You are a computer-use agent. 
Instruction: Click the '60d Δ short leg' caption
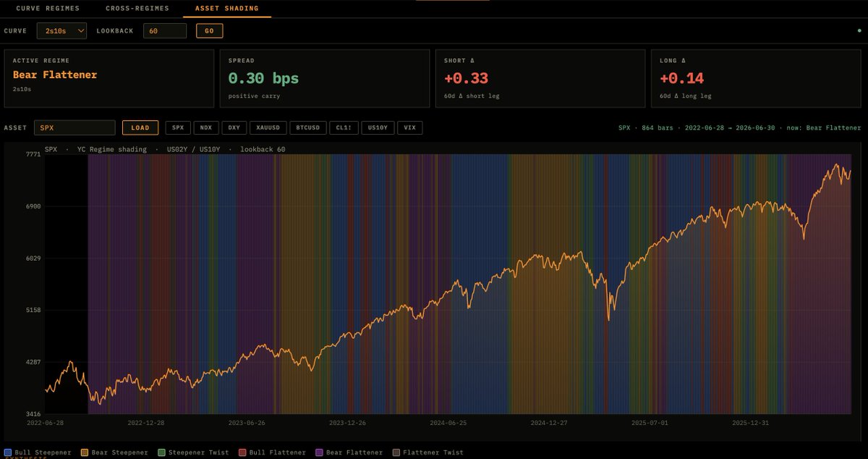[472, 96]
